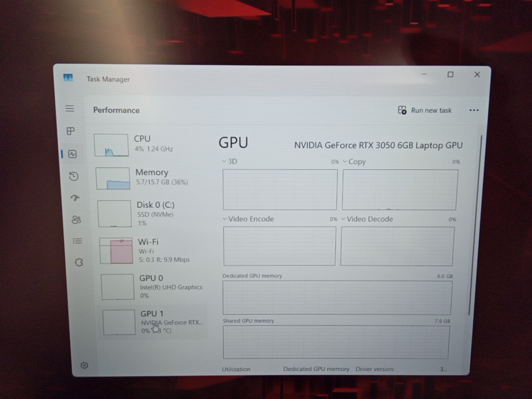532x399 pixels.
Task: Click the Shared GPU memory 7.9 GB value
Action: (x=442, y=321)
